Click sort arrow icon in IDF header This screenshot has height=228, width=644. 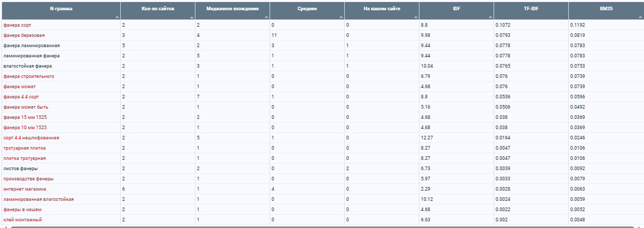click(491, 17)
